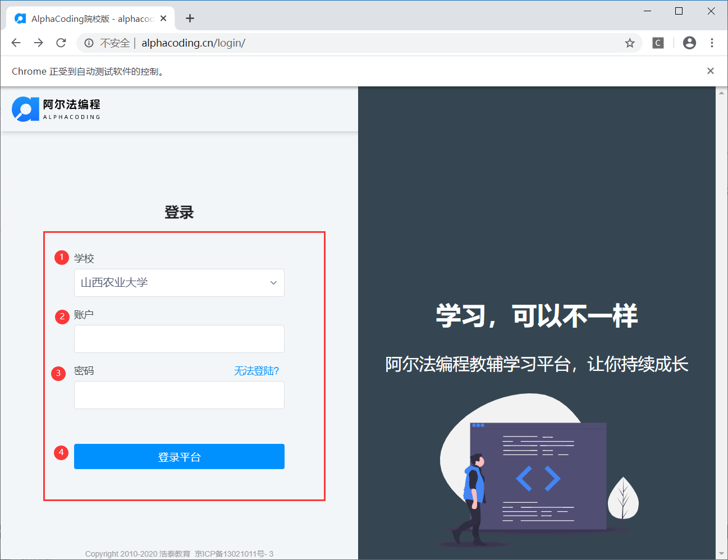Click the forward navigation arrow
This screenshot has height=560, width=728.
point(38,43)
